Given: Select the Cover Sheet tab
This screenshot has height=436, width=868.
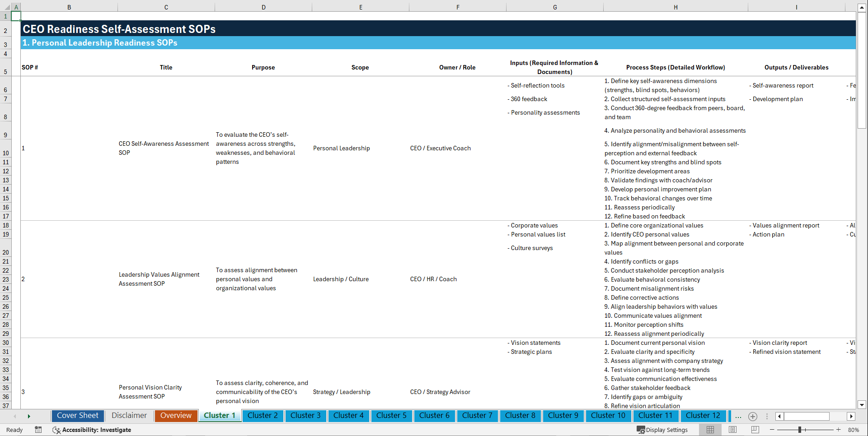Looking at the screenshot, I should 77,415.
